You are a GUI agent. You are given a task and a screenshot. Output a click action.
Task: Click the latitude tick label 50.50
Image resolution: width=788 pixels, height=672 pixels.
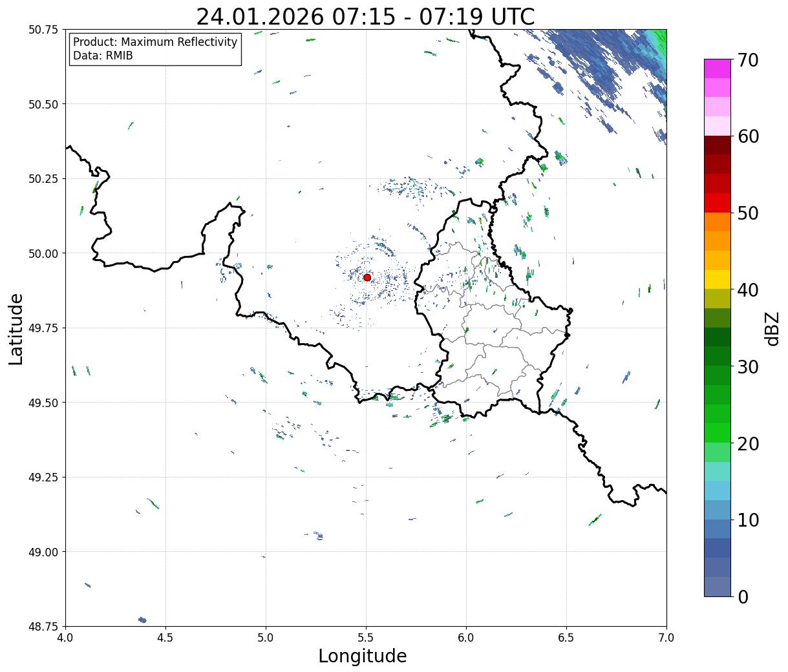point(43,104)
